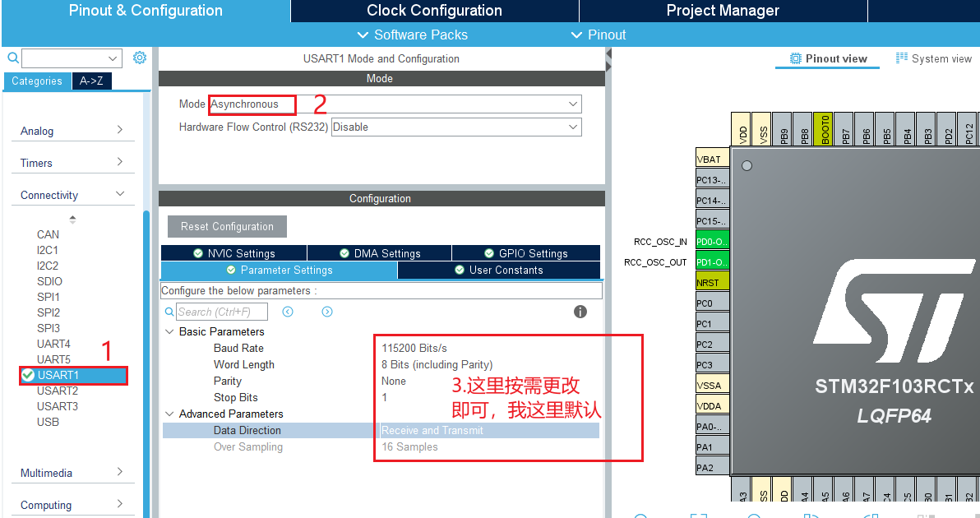Open the Hardware Flow Control dropdown
The width and height of the screenshot is (980, 518).
coord(456,127)
